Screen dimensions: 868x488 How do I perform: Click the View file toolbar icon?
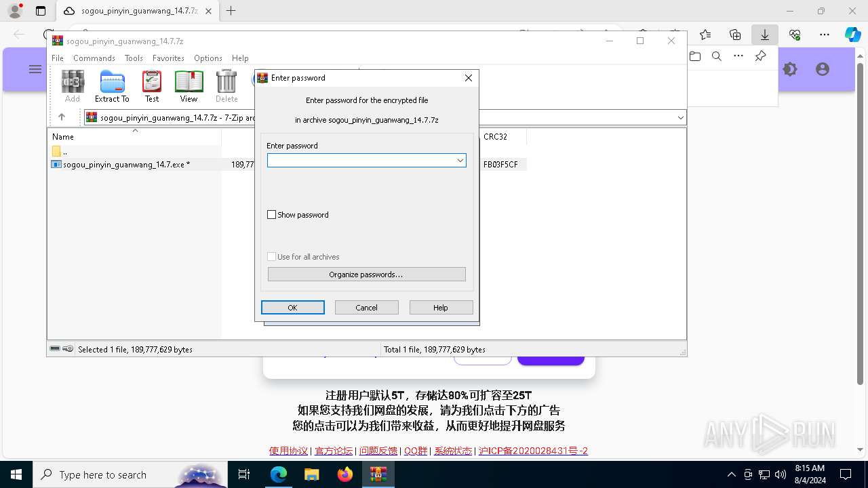[x=189, y=86]
